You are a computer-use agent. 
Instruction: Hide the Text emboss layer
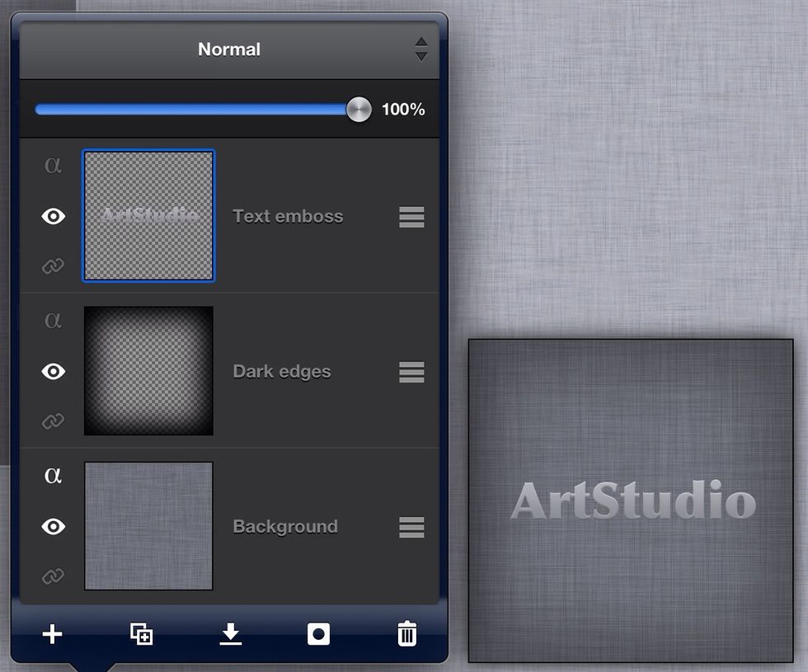tap(52, 216)
